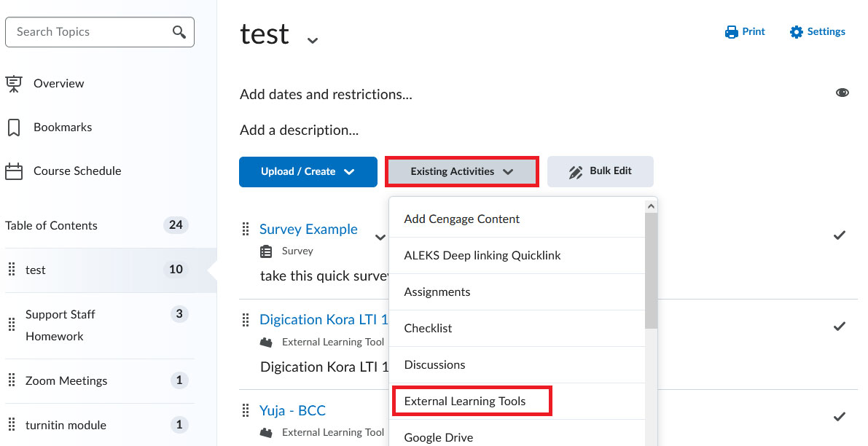Expand the dropdown arrow next to test title
The image size is (868, 446).
(x=312, y=40)
